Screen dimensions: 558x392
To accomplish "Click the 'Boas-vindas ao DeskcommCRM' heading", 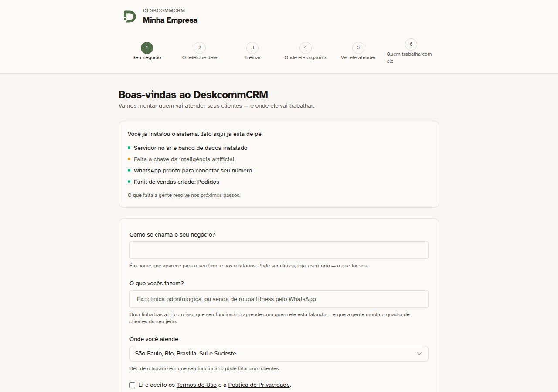I will (x=193, y=95).
